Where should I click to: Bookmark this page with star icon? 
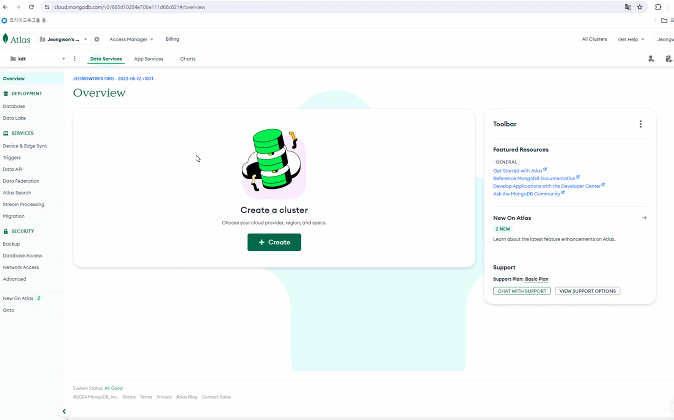[x=640, y=7]
